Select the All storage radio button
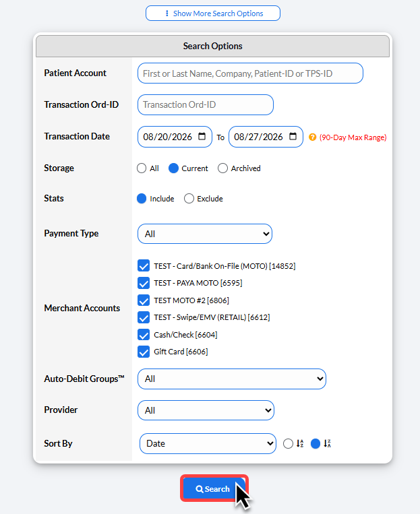This screenshot has width=420, height=514. click(x=142, y=168)
